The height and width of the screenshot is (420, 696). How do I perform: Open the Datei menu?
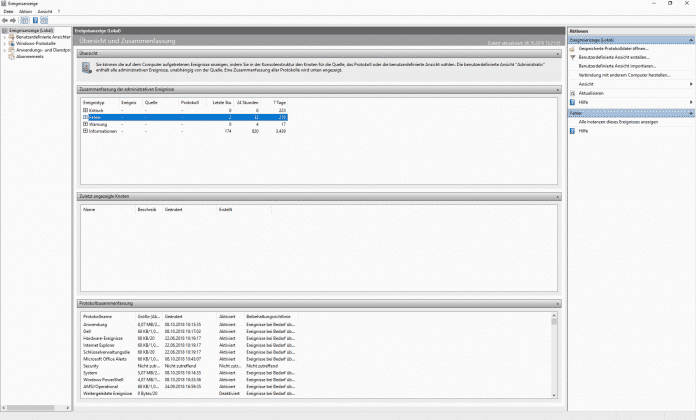8,12
